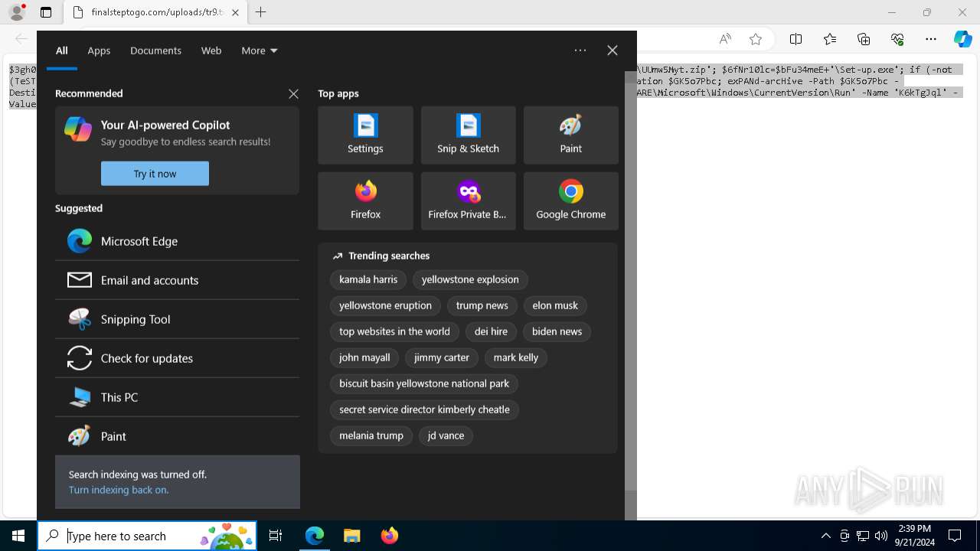Switch to the Apps search tab

click(99, 51)
